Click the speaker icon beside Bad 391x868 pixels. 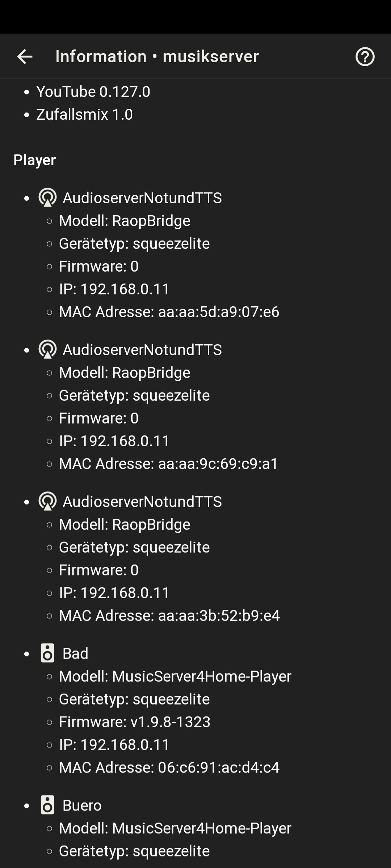point(47,653)
